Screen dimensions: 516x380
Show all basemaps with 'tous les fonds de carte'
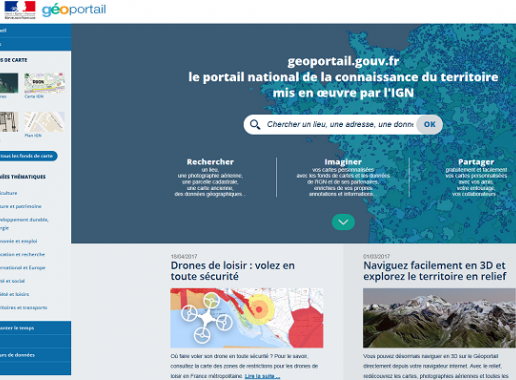point(28,156)
